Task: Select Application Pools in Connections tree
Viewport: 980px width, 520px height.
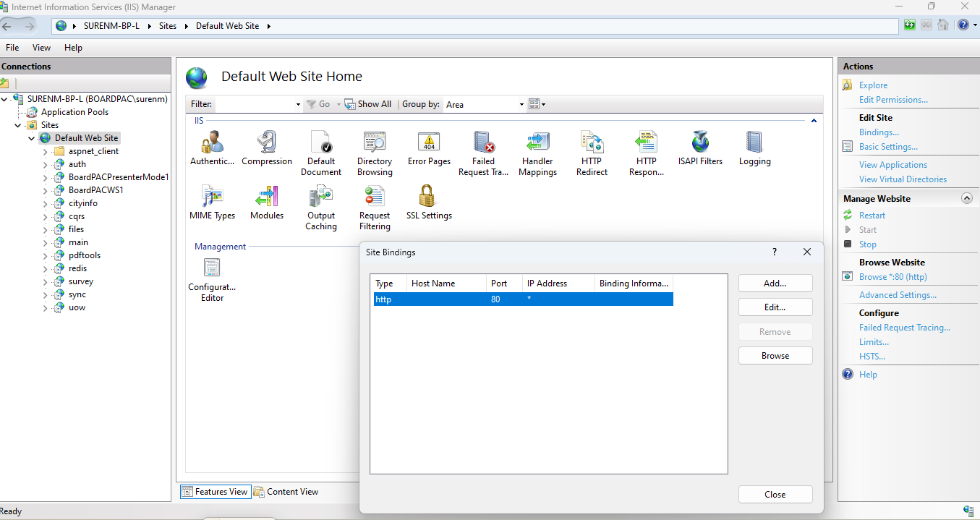Action: (x=74, y=112)
